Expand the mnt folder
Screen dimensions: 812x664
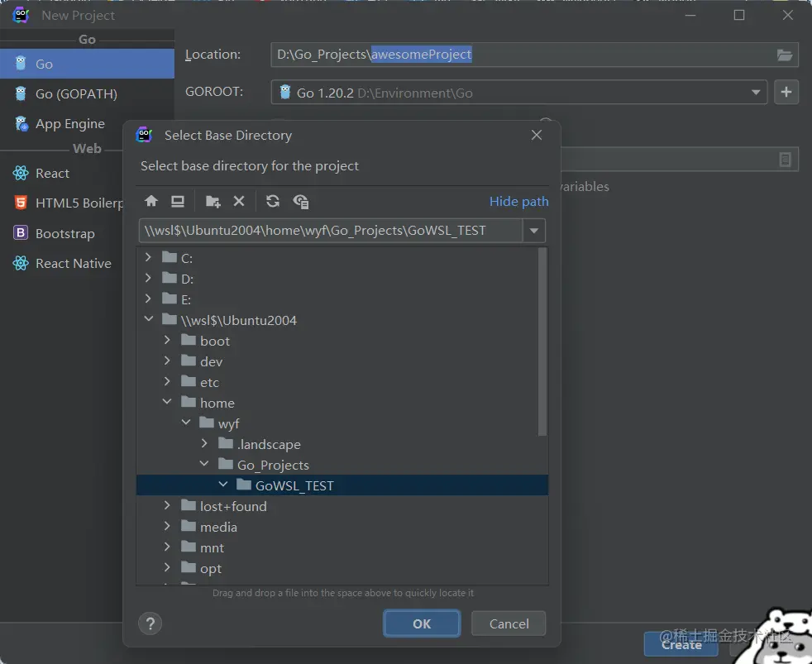click(167, 547)
